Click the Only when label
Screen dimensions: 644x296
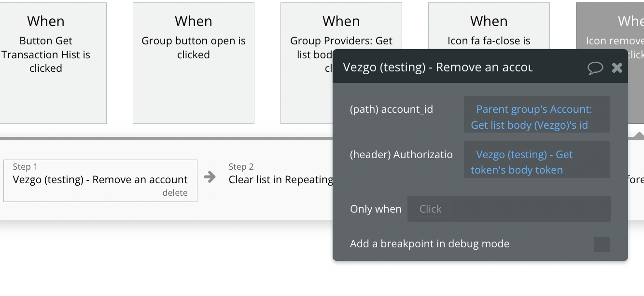[376, 209]
